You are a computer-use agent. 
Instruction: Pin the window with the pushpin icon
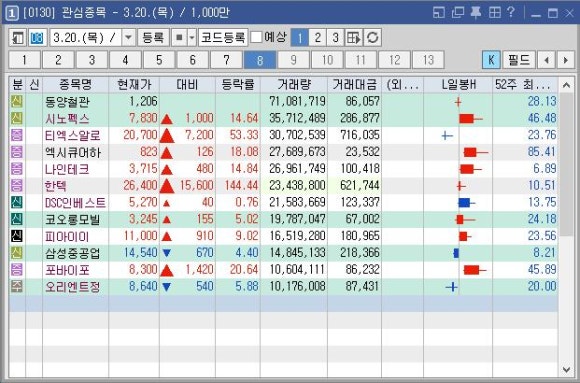476,13
